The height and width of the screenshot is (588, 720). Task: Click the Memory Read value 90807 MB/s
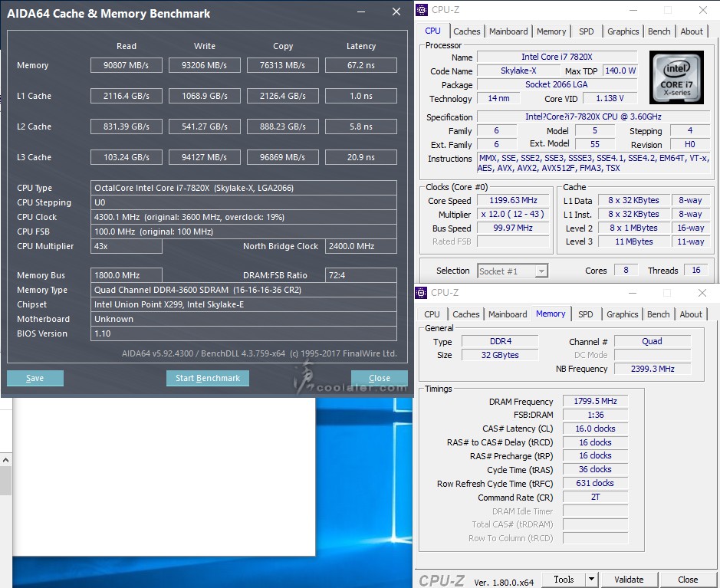click(127, 65)
